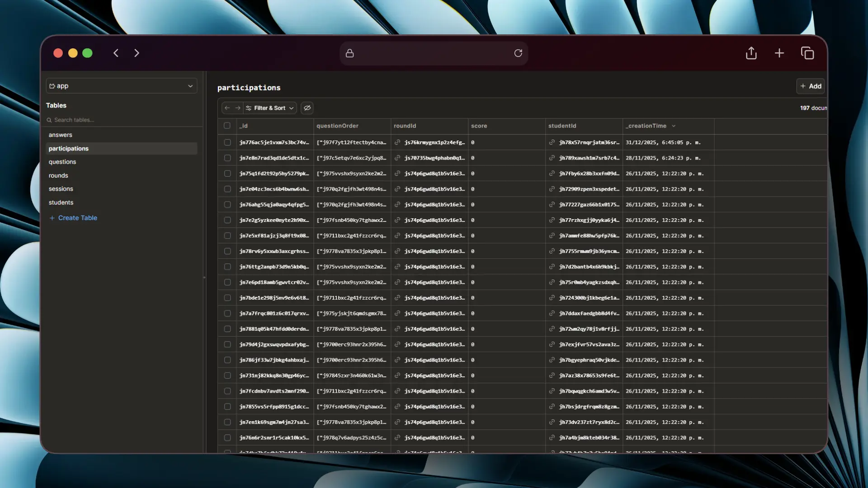Select the checkbox on row jn7881q05k47hfdd0derdn
This screenshot has width=868, height=488.
227,328
